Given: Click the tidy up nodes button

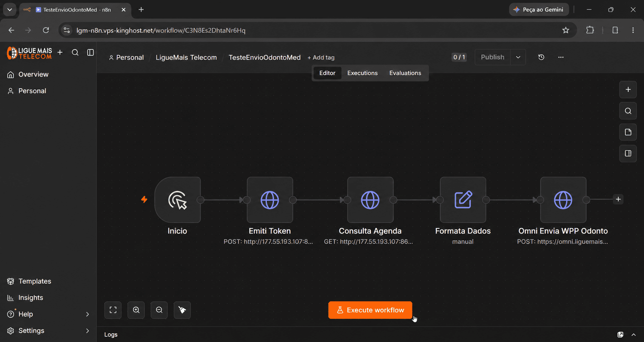Looking at the screenshot, I should pos(182,310).
